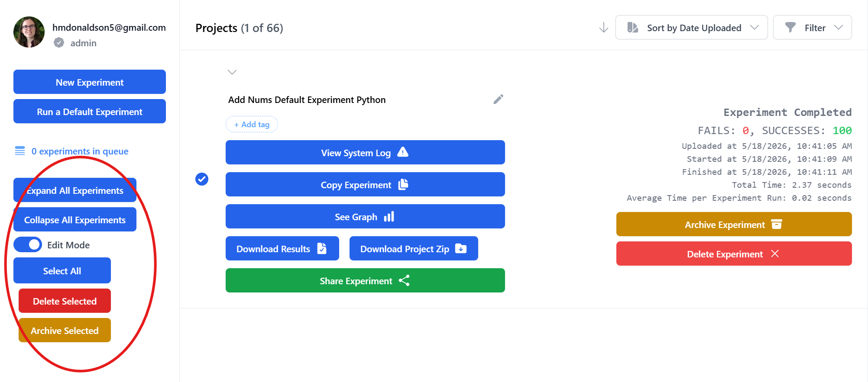Click the Select All button

[62, 271]
